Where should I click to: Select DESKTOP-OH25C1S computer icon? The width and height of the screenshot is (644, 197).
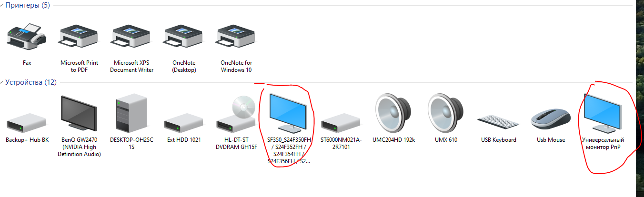tap(131, 114)
